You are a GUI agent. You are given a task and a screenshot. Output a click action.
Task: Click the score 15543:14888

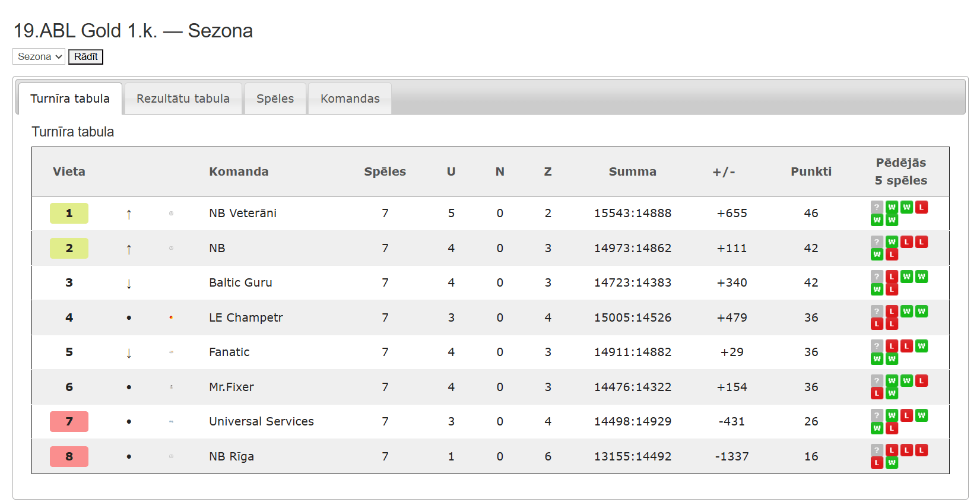click(633, 213)
